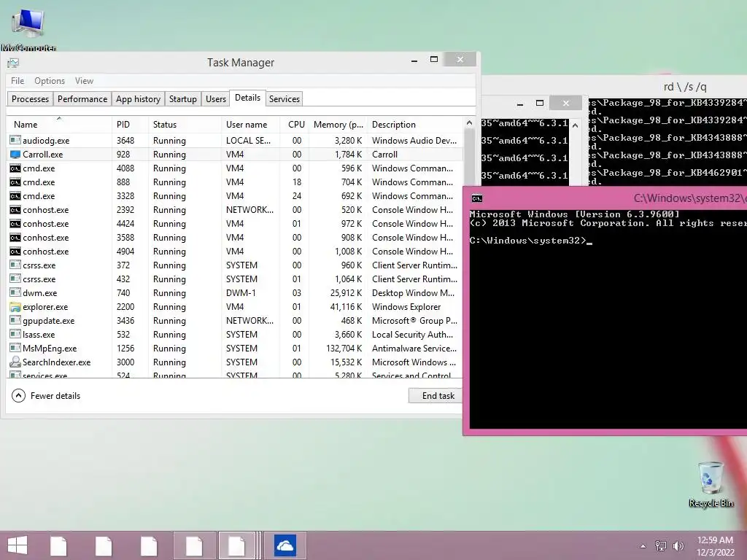Open the File menu in Task Manager
Screen dimensions: 747x560
pos(18,81)
